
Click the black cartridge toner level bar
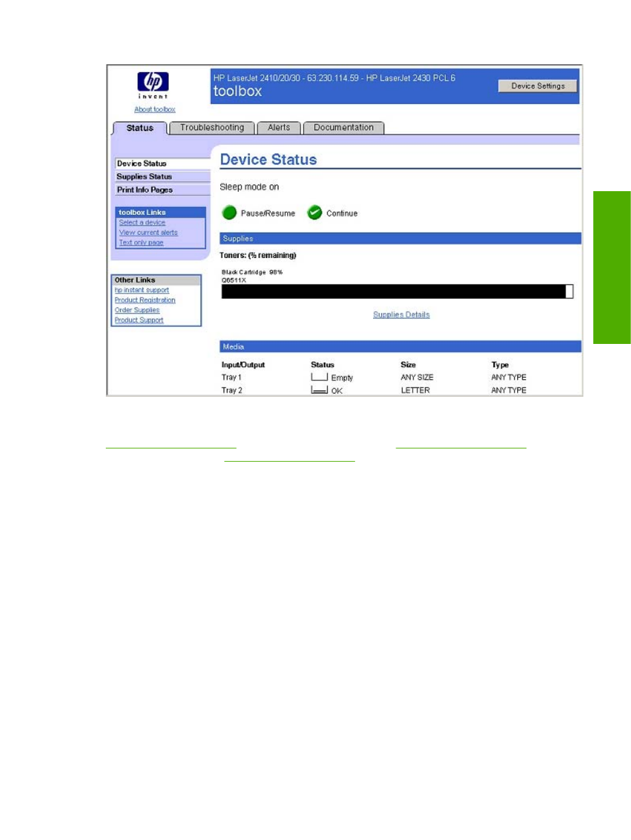tap(398, 292)
